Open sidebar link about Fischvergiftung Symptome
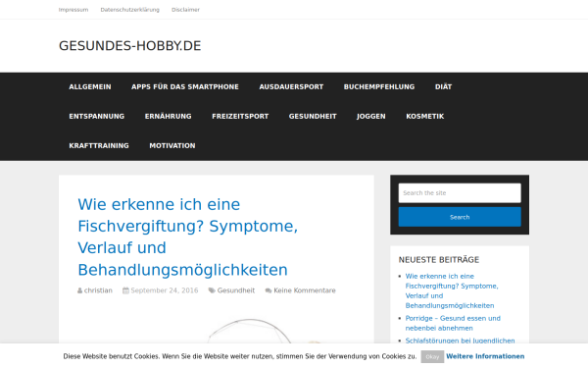Image resolution: width=588 pixels, height=368 pixels. click(452, 291)
